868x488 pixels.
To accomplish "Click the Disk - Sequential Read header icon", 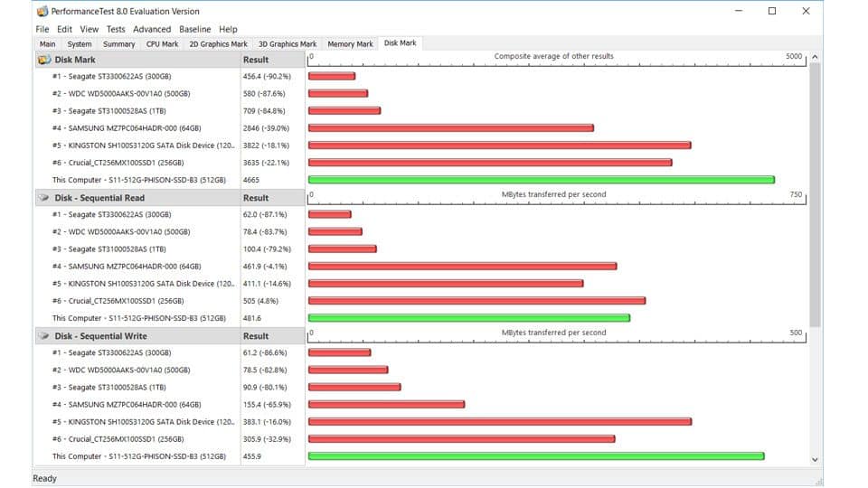I will 43,198.
